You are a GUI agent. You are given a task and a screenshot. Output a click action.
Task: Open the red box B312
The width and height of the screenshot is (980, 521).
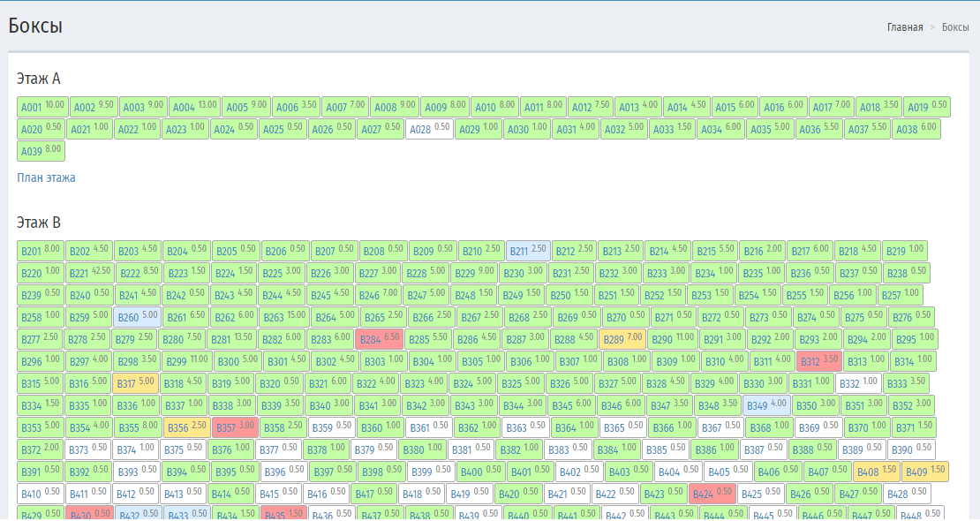point(818,361)
